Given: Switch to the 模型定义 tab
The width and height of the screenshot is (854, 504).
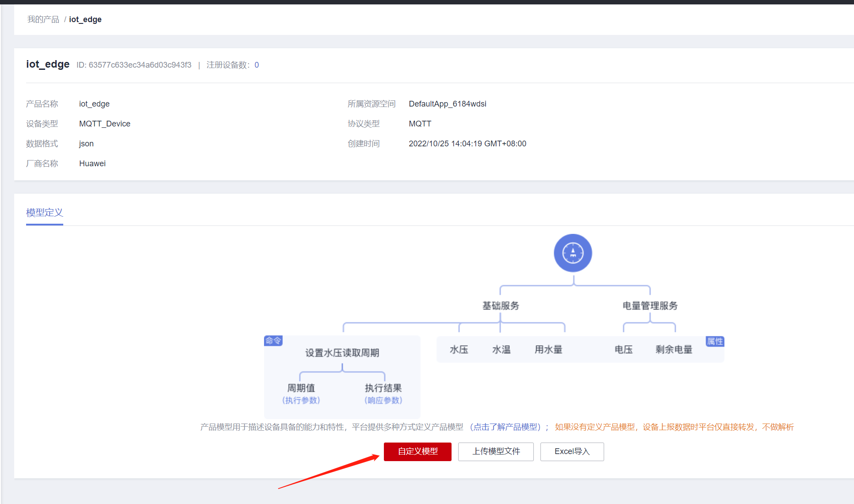Looking at the screenshot, I should coord(45,213).
